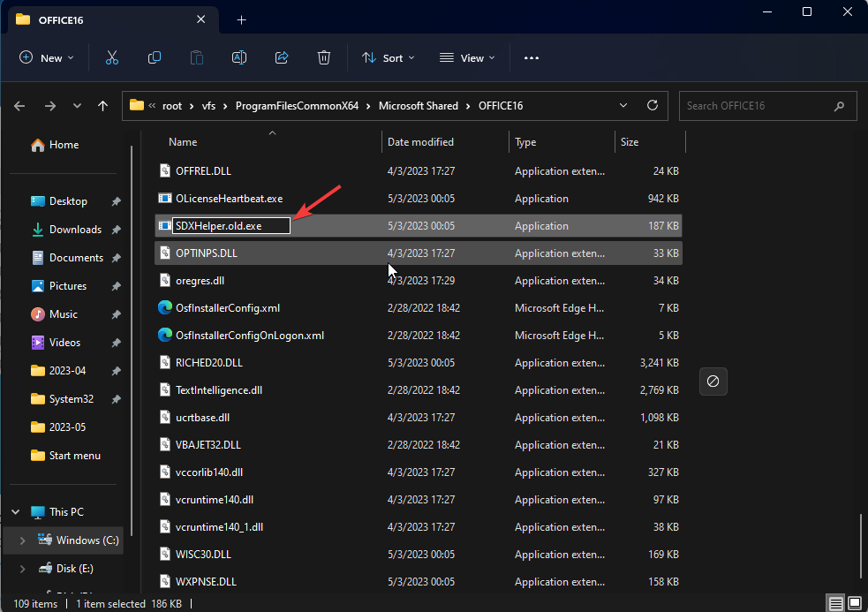The height and width of the screenshot is (612, 868).
Task: Click the Rename icon in toolbar
Action: 239,57
